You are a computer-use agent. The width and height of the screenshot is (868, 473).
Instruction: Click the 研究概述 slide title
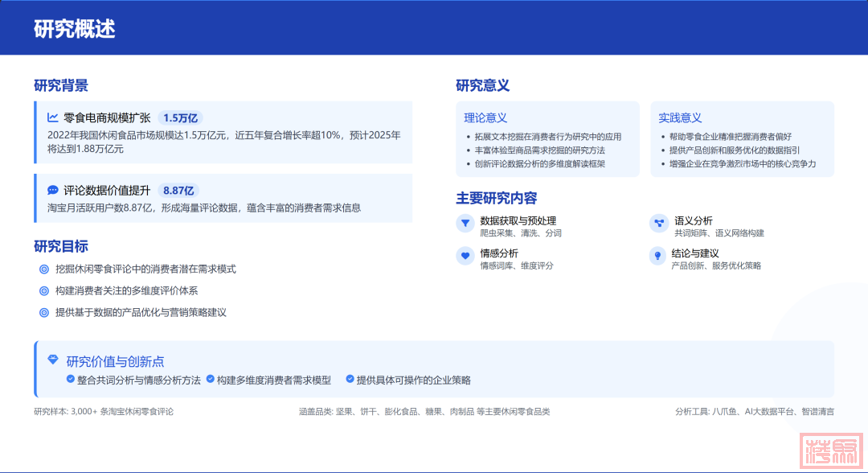[x=75, y=29]
